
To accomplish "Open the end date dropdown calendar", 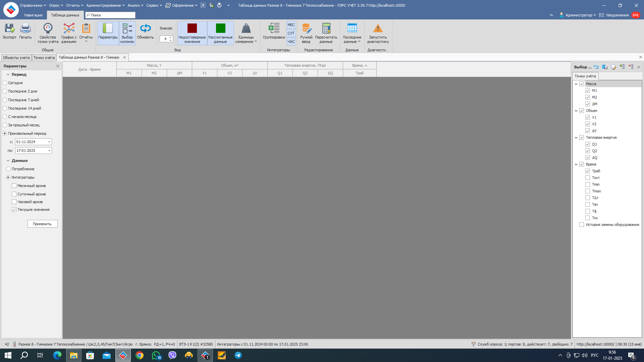I will (49, 150).
